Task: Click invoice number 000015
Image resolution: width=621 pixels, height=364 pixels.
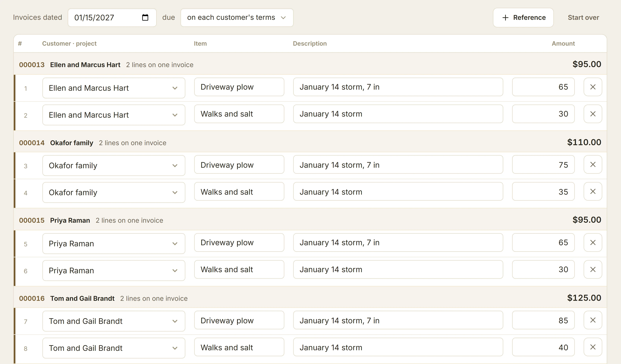Action: [x=32, y=220]
